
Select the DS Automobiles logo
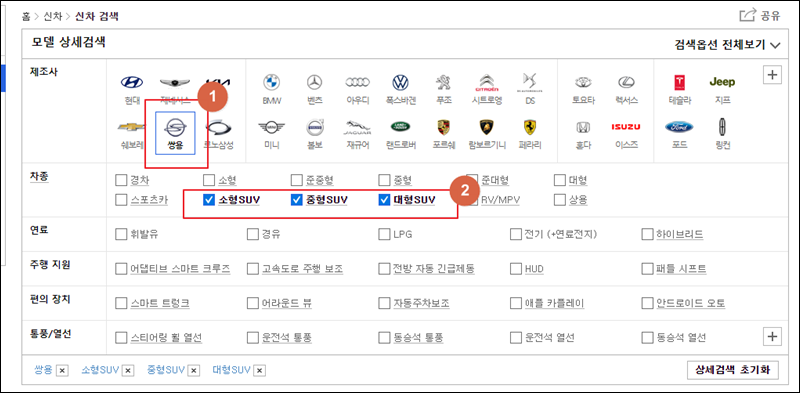[529, 82]
